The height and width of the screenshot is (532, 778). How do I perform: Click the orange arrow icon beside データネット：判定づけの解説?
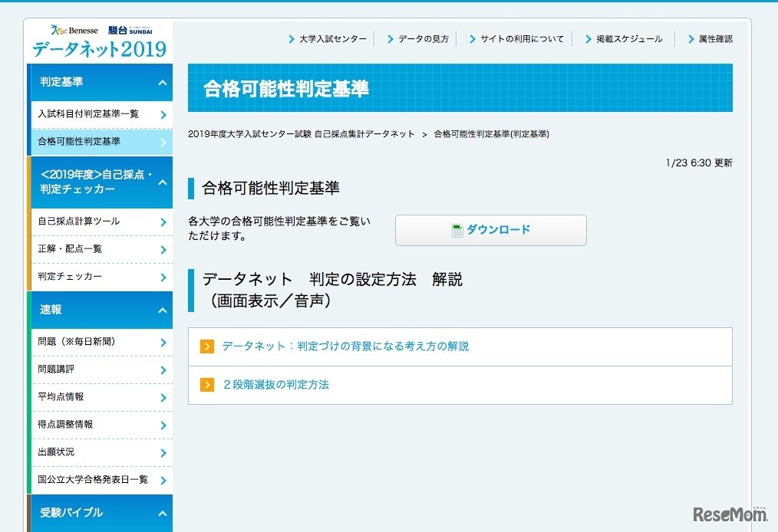(206, 346)
